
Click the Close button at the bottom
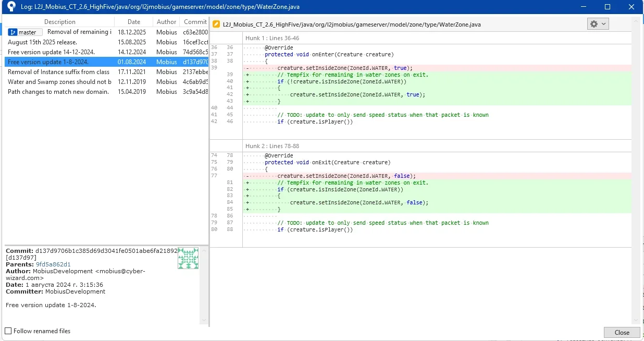click(622, 332)
